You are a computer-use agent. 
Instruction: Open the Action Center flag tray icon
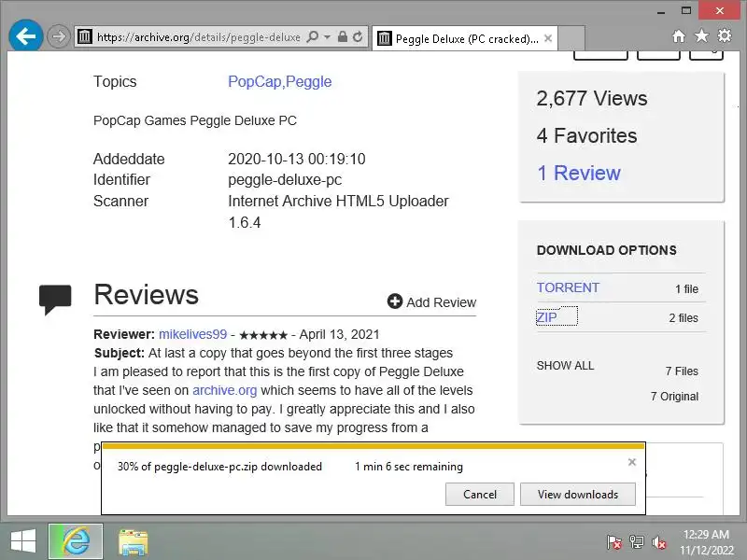click(x=613, y=542)
